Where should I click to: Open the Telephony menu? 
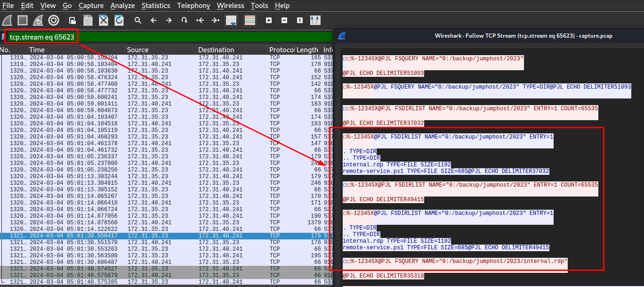point(193,6)
